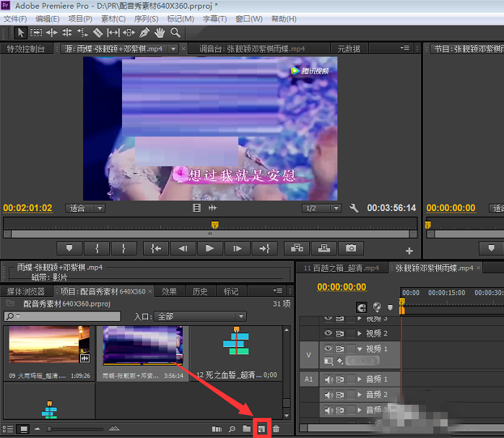Viewport: 504px width, 438px height.
Task: Open the 适合 zoom level dropdown
Action: tap(85, 208)
